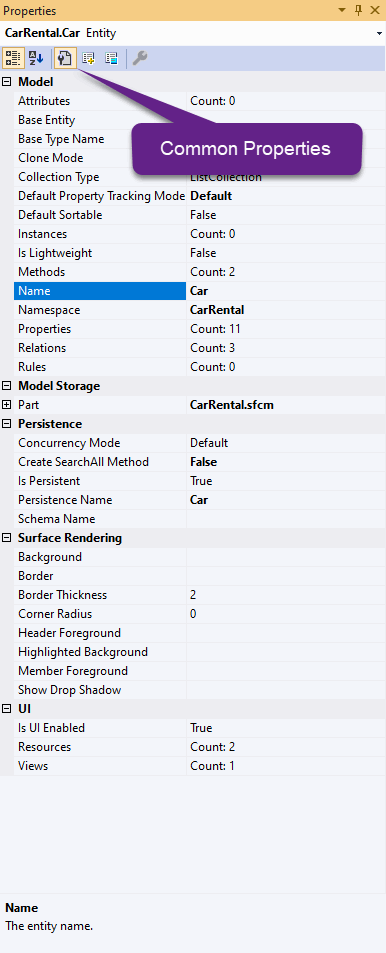Collapse the Surface Rendering category
The width and height of the screenshot is (386, 953).
7,538
